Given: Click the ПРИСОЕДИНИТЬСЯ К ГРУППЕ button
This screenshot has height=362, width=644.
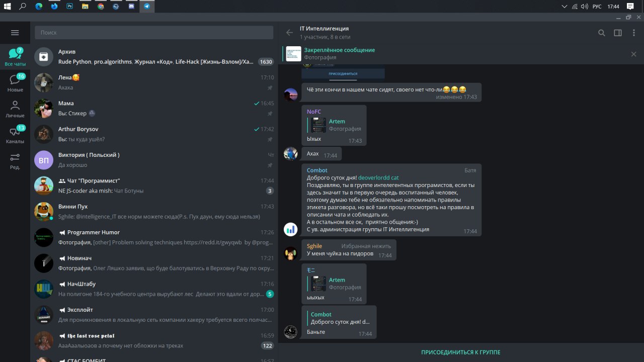Looking at the screenshot, I should (461, 352).
